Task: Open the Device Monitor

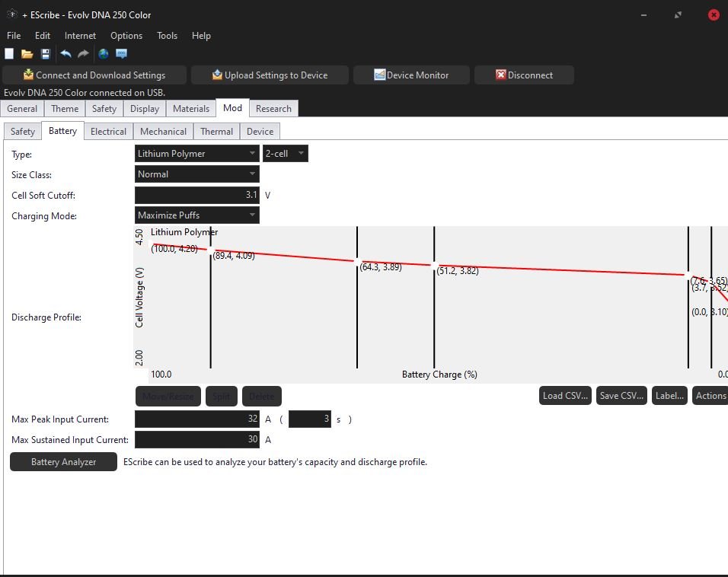Action: 411,75
